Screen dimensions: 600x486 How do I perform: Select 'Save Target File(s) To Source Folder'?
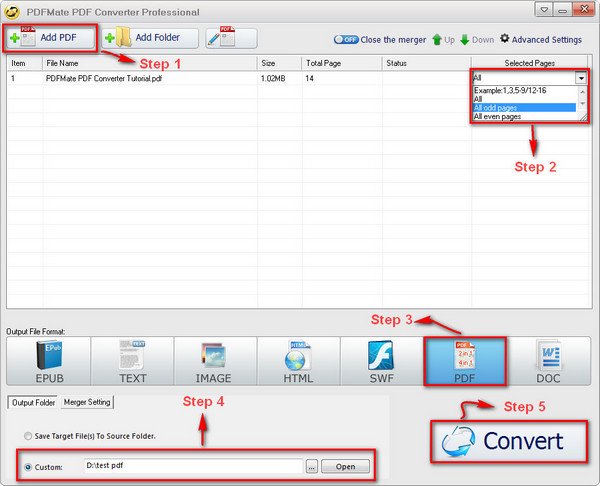coord(91,436)
